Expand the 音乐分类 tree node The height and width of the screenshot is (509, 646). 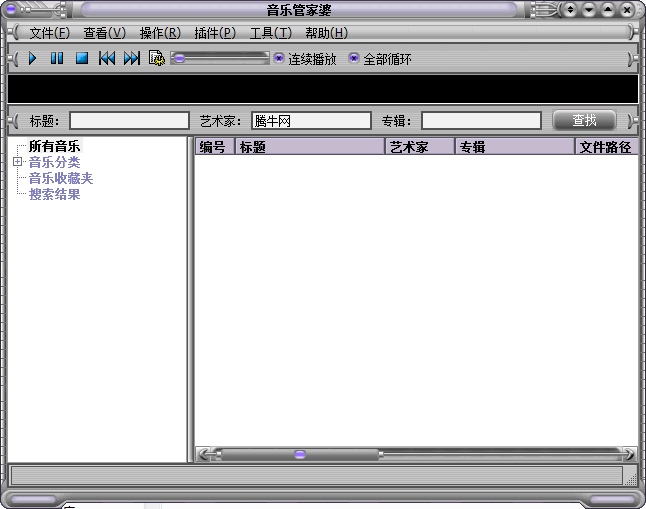click(x=17, y=162)
